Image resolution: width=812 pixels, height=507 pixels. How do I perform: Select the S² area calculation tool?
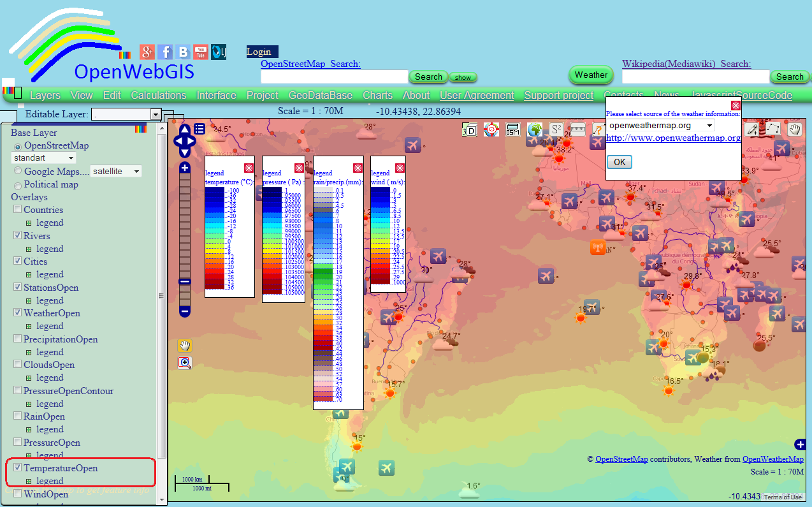556,129
